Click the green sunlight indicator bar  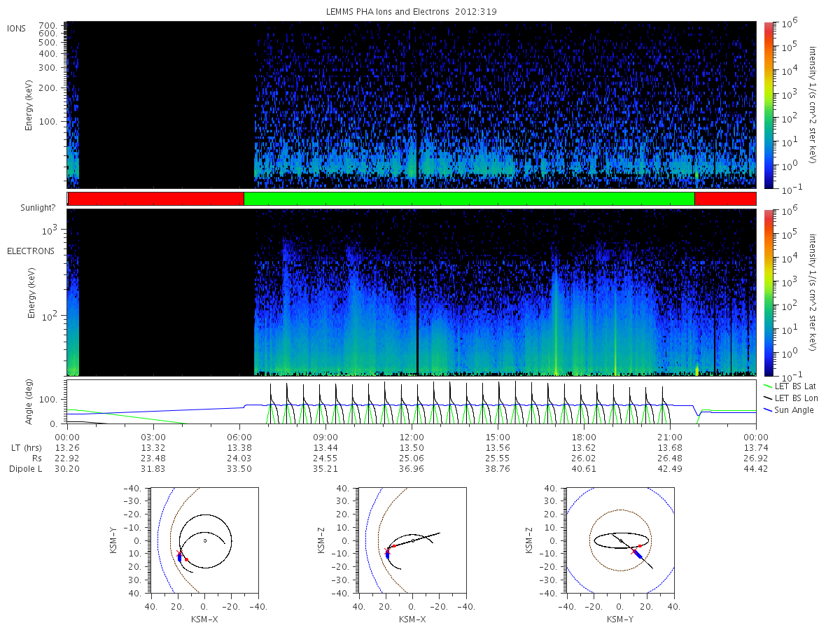pyautogui.click(x=469, y=199)
